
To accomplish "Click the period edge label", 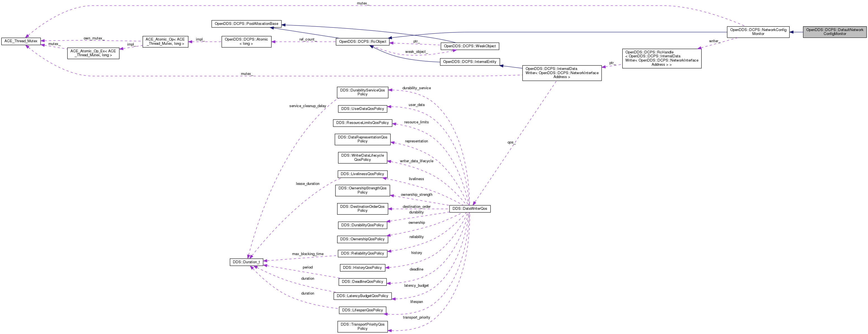I will (x=308, y=267).
